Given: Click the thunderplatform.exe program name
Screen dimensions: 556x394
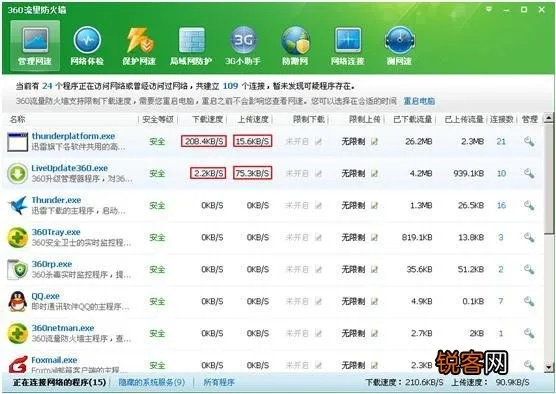Looking at the screenshot, I should (x=73, y=136).
